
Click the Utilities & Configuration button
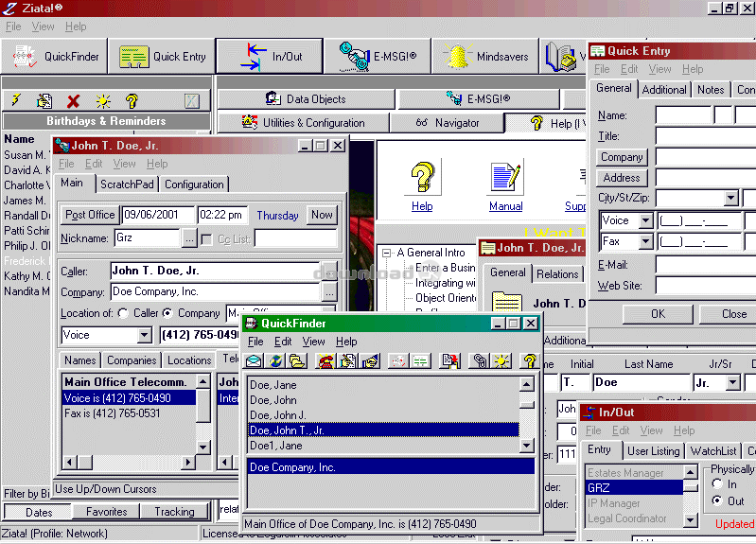[x=304, y=123]
